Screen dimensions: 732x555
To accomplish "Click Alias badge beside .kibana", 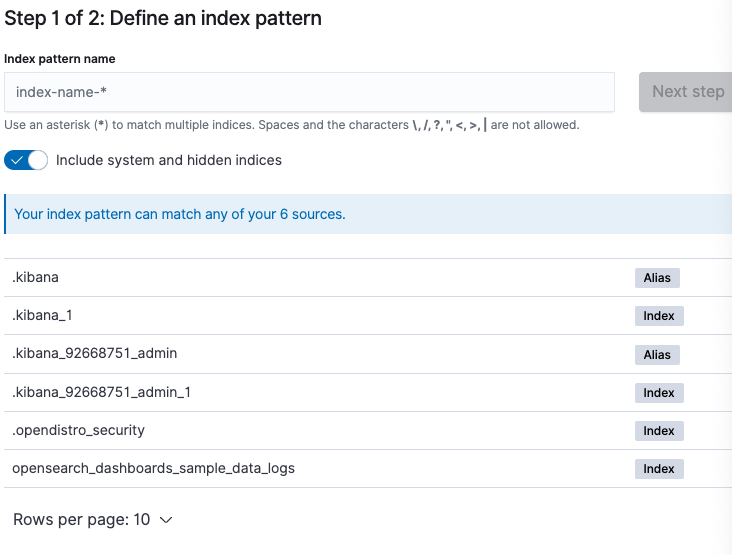I will (657, 278).
